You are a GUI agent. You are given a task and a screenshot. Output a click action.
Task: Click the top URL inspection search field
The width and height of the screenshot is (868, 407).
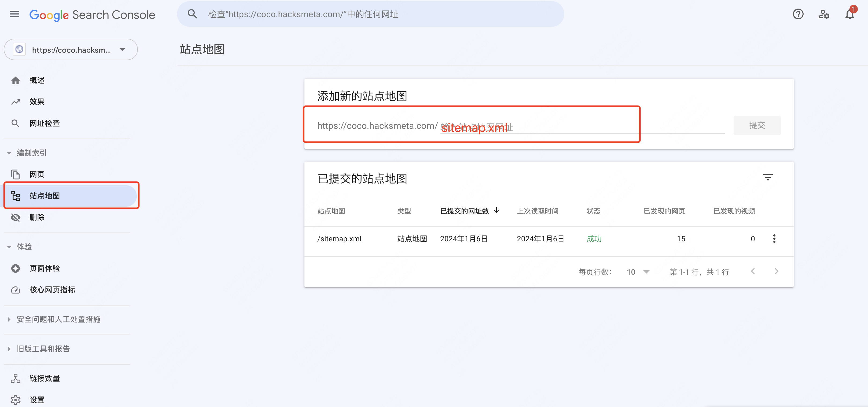click(371, 14)
